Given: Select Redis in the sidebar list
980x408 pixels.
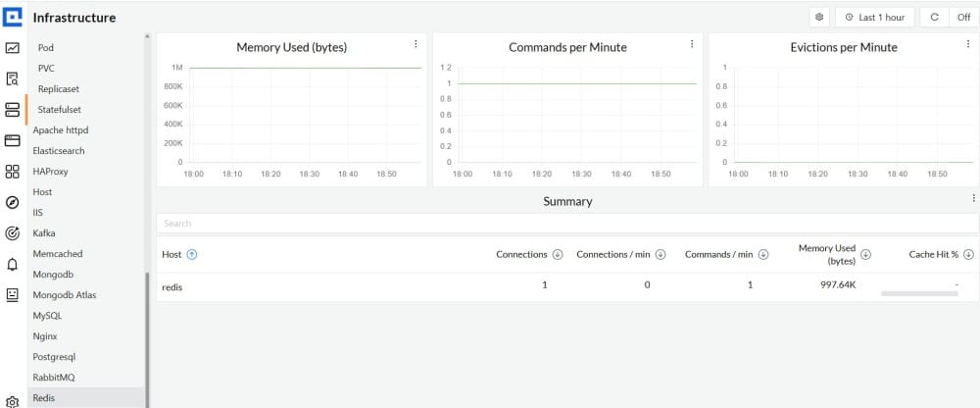Looking at the screenshot, I should tap(86, 398).
